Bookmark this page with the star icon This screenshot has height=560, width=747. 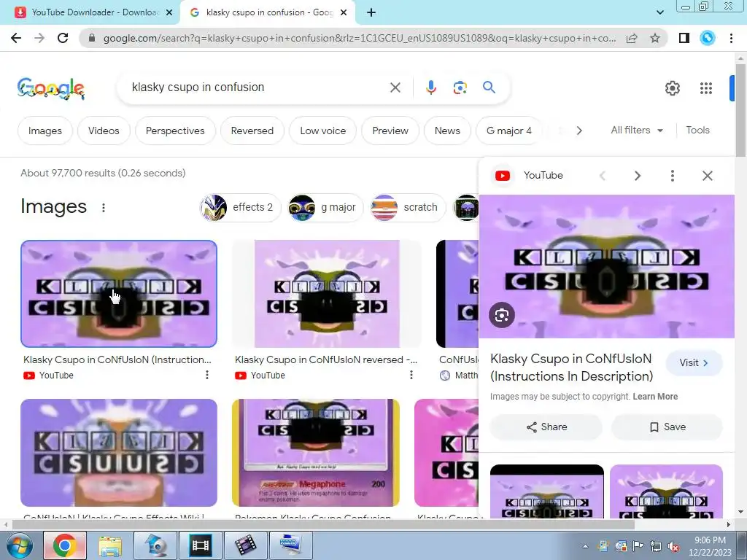[655, 38]
